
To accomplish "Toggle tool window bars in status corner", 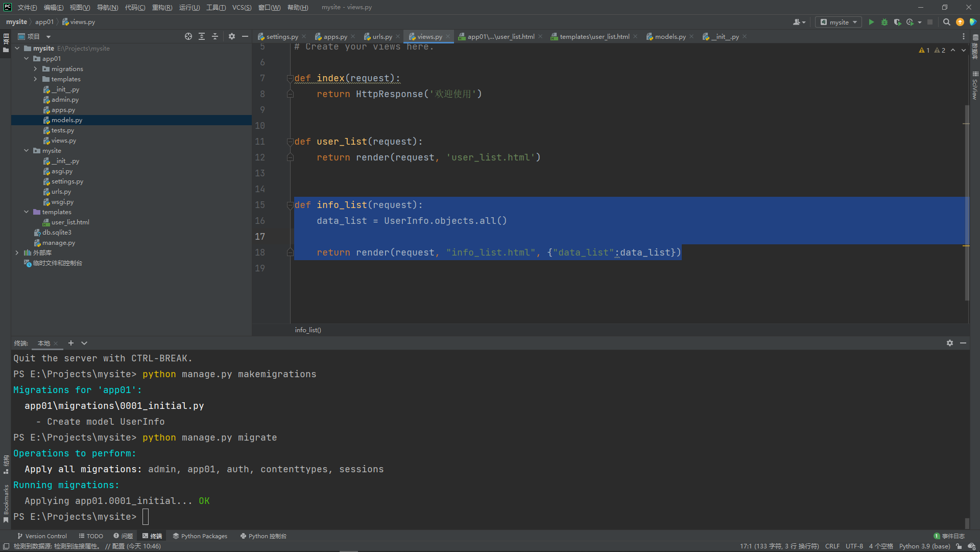I will 6,546.
